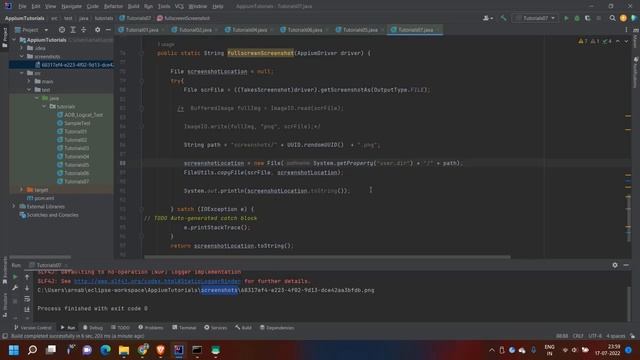Expand the .idea folder

[x=22, y=48]
